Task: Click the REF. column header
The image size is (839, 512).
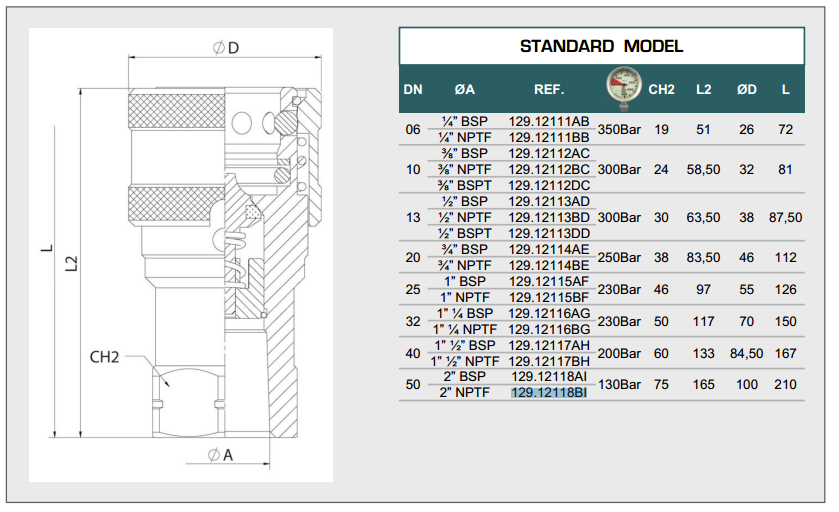Action: [549, 89]
